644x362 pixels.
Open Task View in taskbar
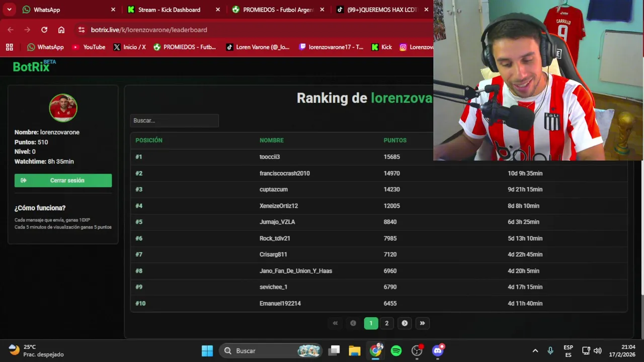(335, 351)
